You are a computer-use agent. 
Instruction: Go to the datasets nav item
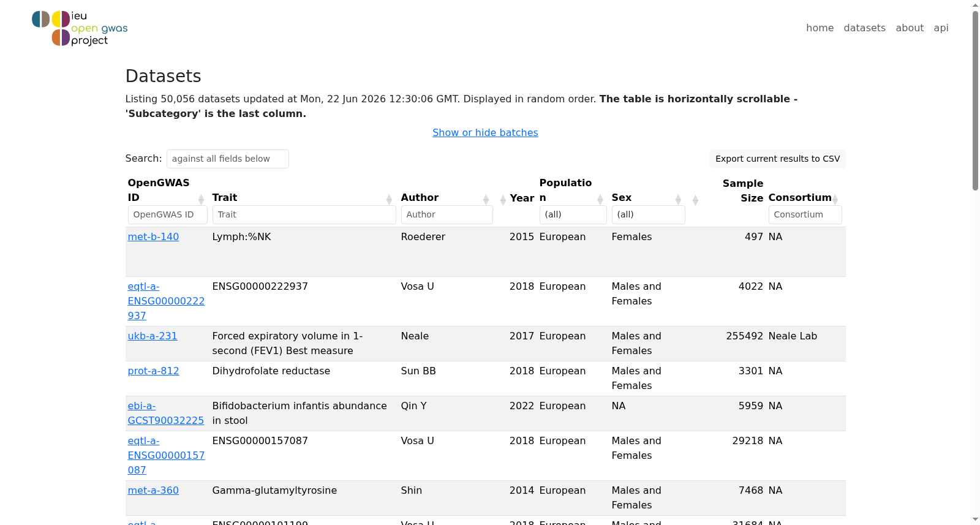(864, 28)
